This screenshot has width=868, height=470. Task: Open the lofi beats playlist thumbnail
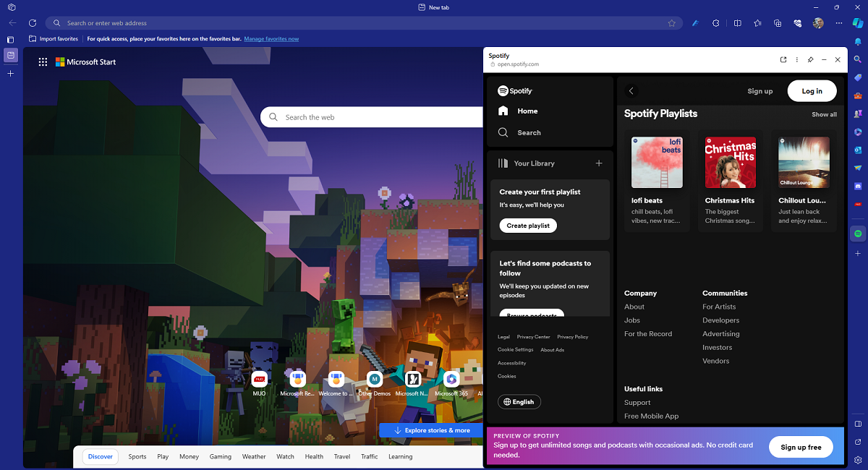[656, 162]
